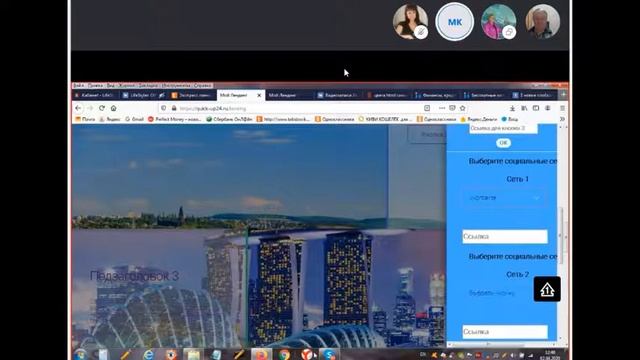Click the browser Back arrow

coord(78,108)
